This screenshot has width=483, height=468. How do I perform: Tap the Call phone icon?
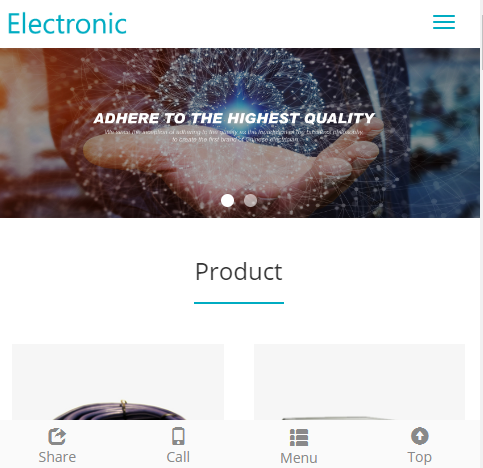[178, 436]
